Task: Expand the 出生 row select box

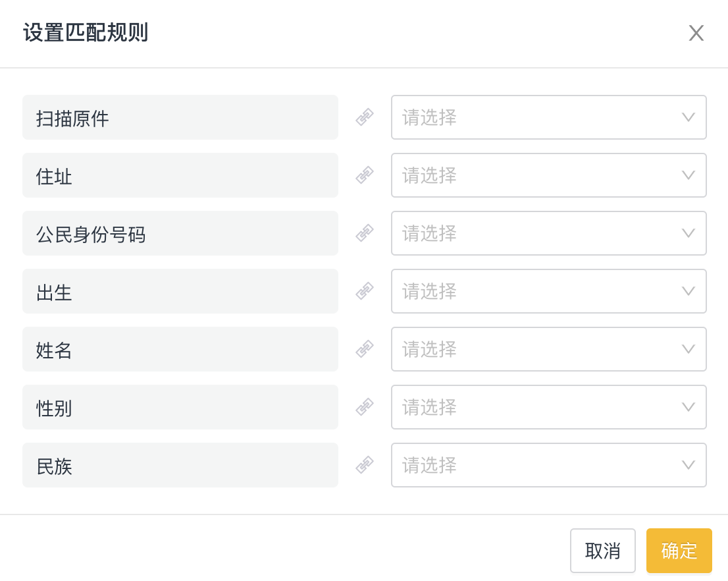Action: [548, 291]
